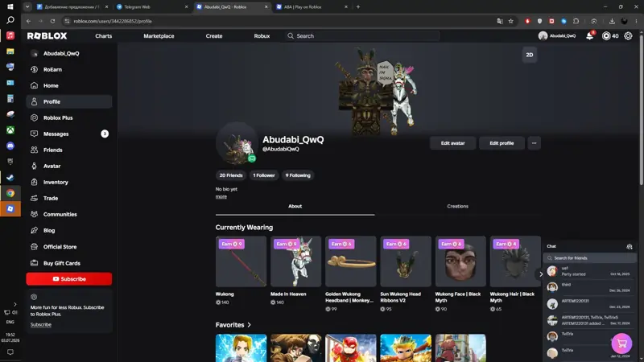Open Made in Heaven item thumbnail
Screen dimensions: 644x362
click(x=295, y=261)
